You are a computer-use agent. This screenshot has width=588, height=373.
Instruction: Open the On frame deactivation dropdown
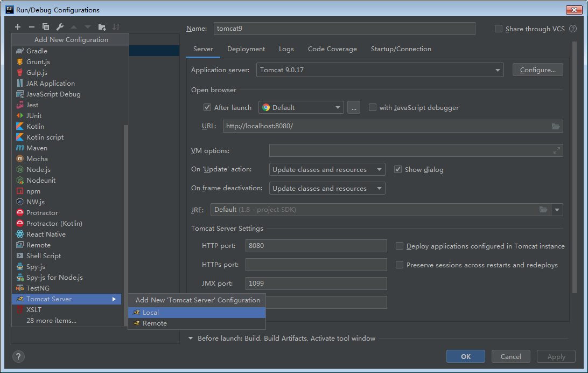point(327,188)
